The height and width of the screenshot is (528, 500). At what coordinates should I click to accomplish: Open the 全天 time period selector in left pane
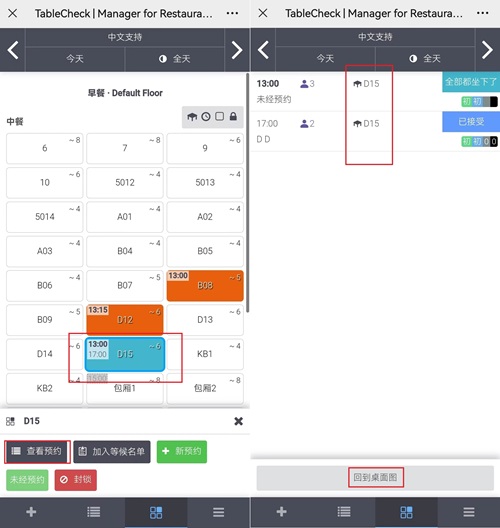click(x=175, y=59)
